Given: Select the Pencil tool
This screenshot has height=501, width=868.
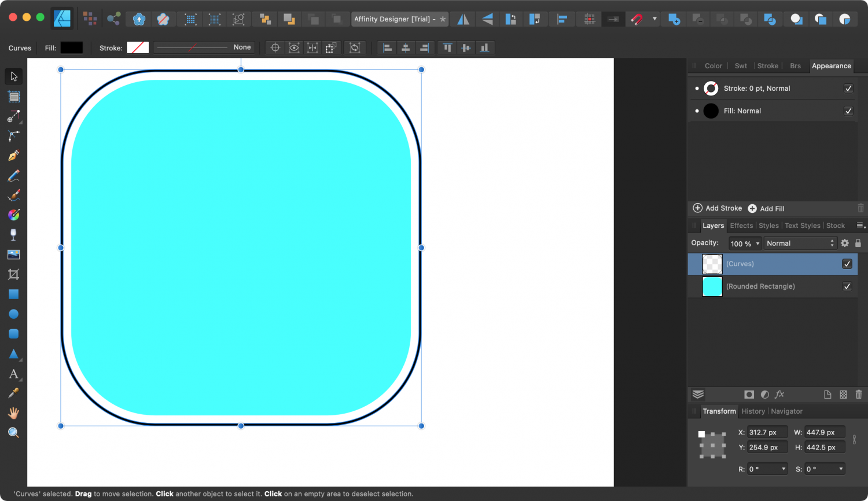Looking at the screenshot, I should (x=13, y=175).
